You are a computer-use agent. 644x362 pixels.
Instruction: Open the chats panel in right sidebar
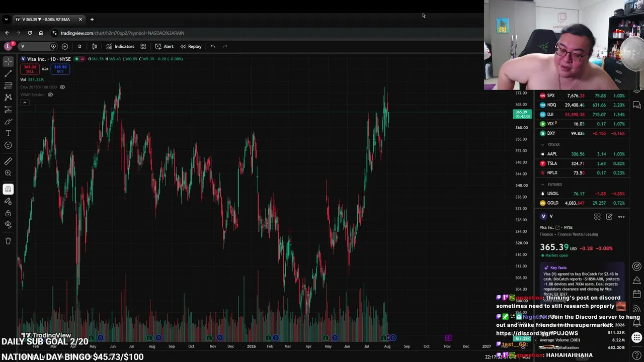[x=636, y=105]
